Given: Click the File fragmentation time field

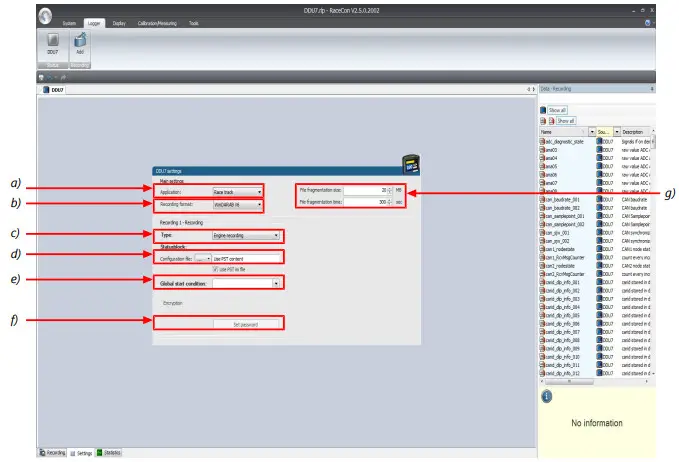Looking at the screenshot, I should tap(365, 202).
